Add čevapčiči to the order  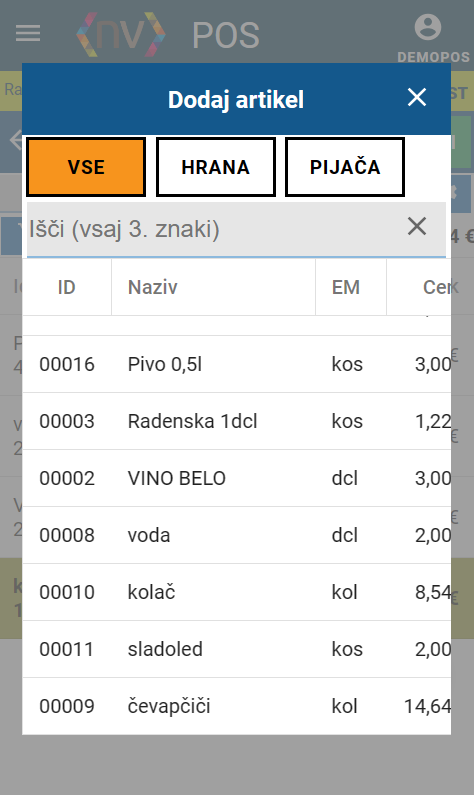click(x=236, y=706)
